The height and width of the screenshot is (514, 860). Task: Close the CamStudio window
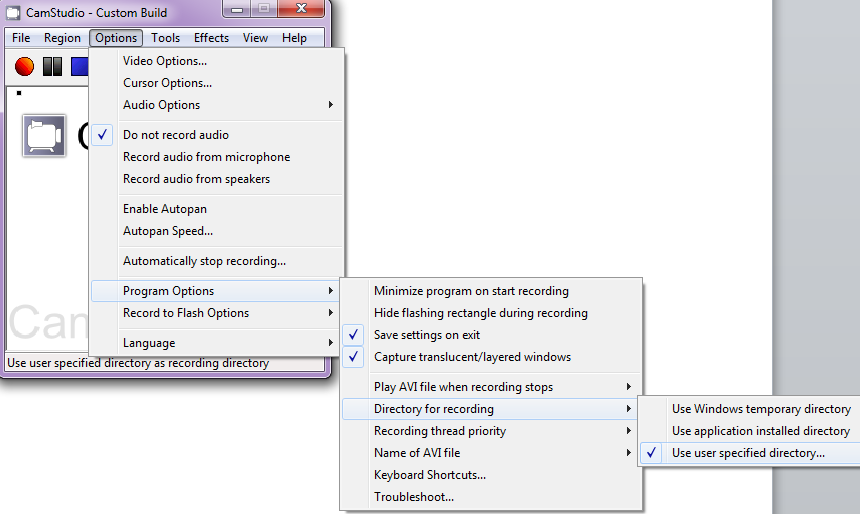(x=301, y=9)
